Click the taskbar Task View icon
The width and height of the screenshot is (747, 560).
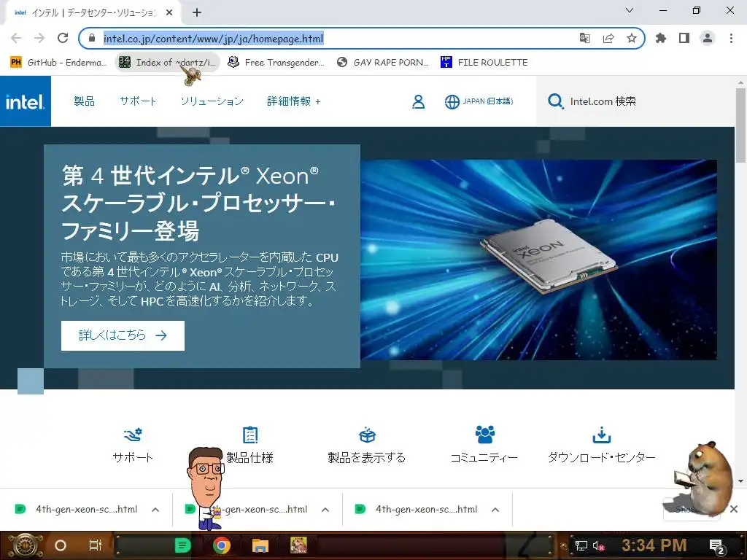point(96,545)
